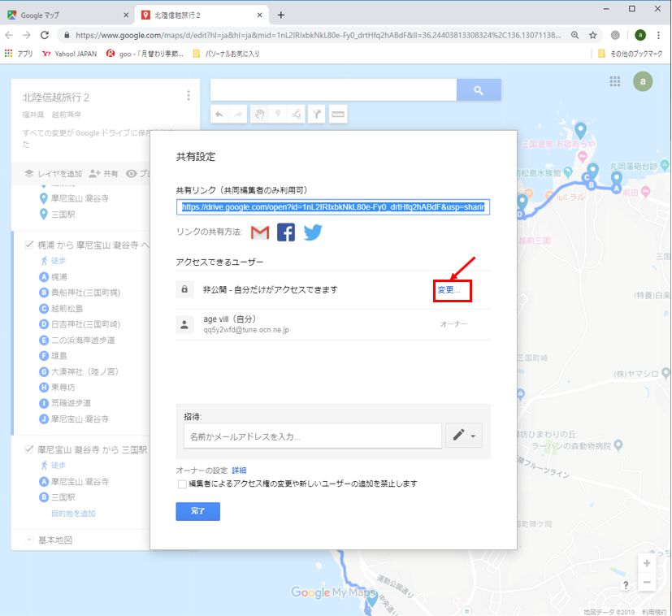The height and width of the screenshot is (616, 672).
Task: Click the map title 北陸信越旅行 2
Action: click(x=56, y=98)
